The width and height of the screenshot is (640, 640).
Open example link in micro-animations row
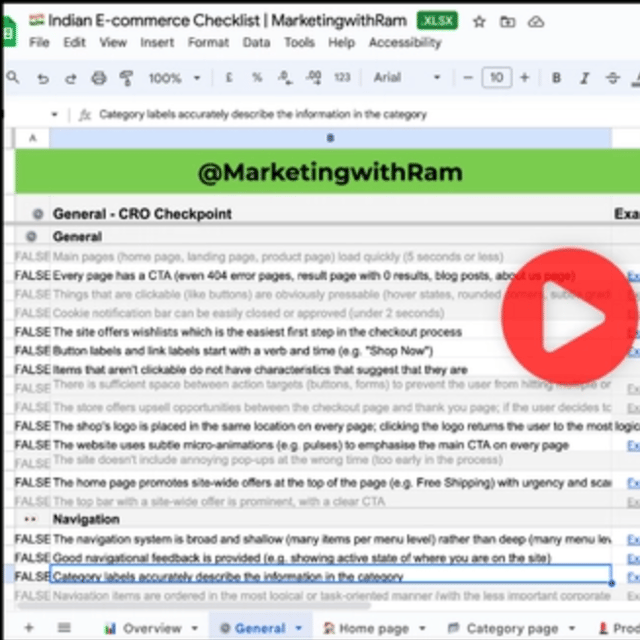[x=633, y=445]
